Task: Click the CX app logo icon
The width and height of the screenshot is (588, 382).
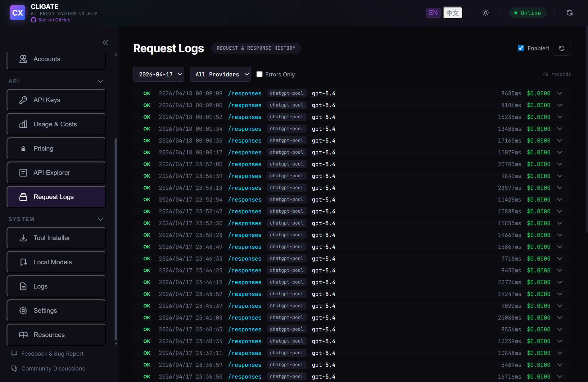Action: [x=18, y=13]
